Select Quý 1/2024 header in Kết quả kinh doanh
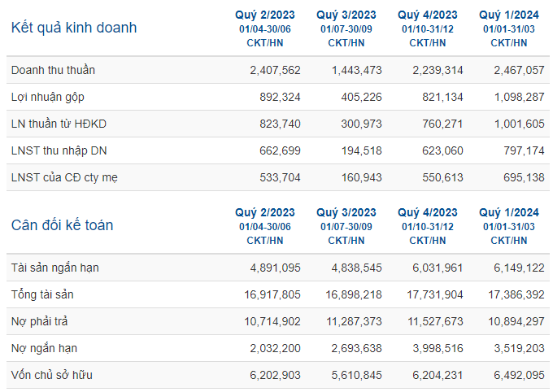 pos(509,15)
